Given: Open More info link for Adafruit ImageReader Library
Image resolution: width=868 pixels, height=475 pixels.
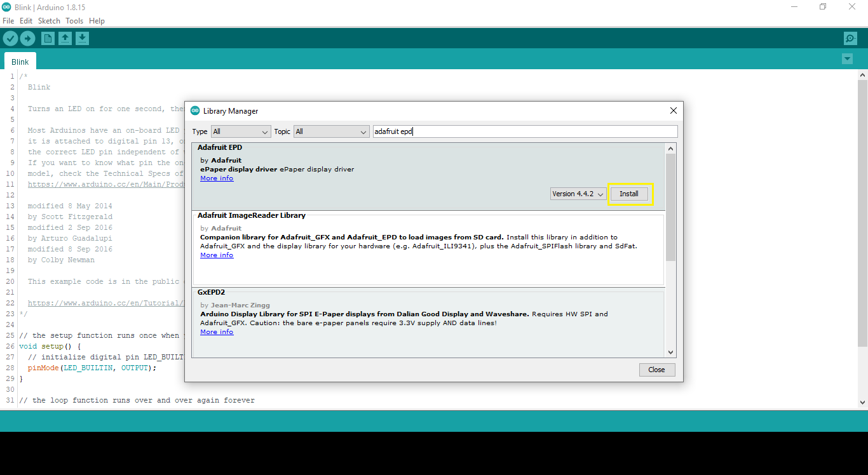Looking at the screenshot, I should pos(217,255).
